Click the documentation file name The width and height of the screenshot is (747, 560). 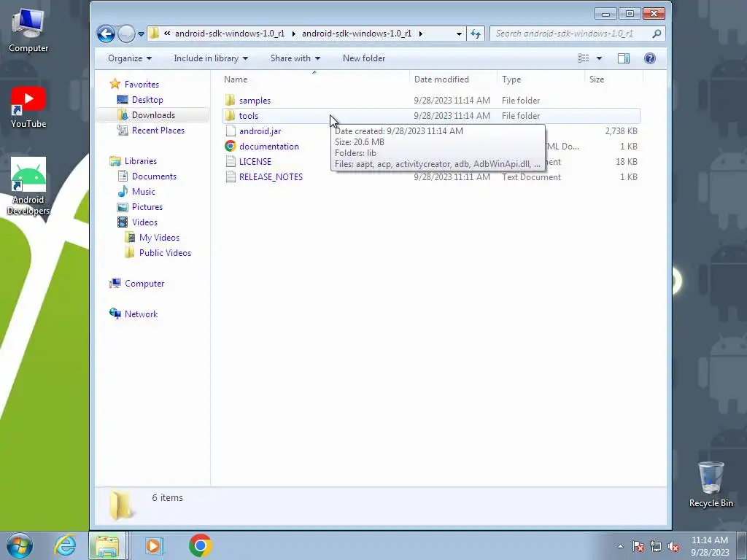point(269,146)
